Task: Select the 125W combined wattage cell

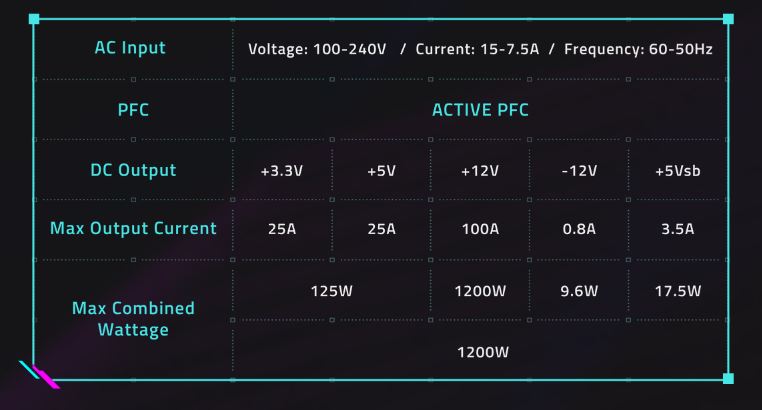Action: 331,291
